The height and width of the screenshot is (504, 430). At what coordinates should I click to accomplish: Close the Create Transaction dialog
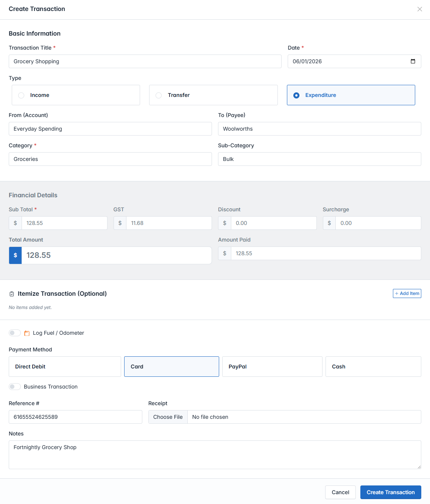coord(419,9)
